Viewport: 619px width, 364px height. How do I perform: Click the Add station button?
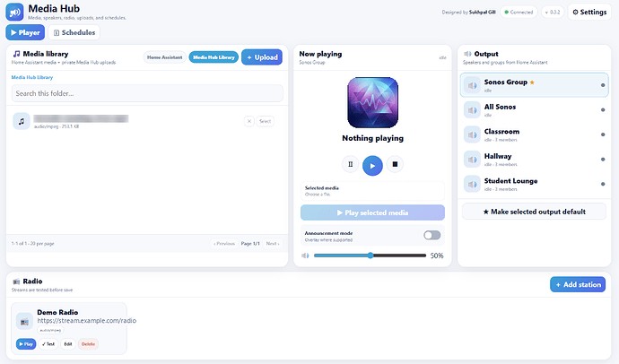[x=578, y=284]
